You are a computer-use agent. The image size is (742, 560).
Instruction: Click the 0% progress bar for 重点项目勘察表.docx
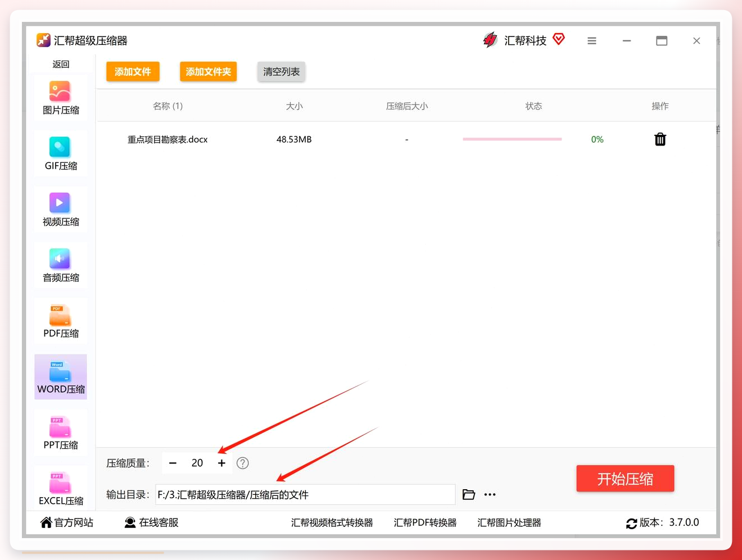coord(512,139)
